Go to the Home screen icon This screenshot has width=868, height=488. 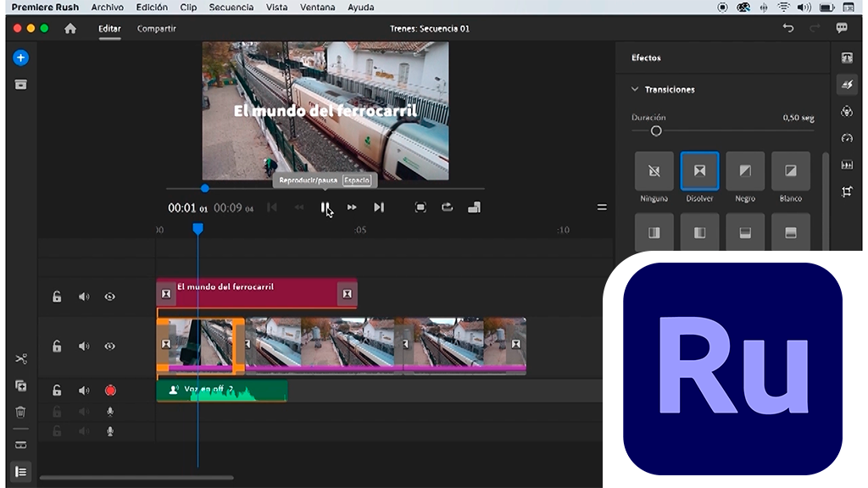pyautogui.click(x=70, y=28)
